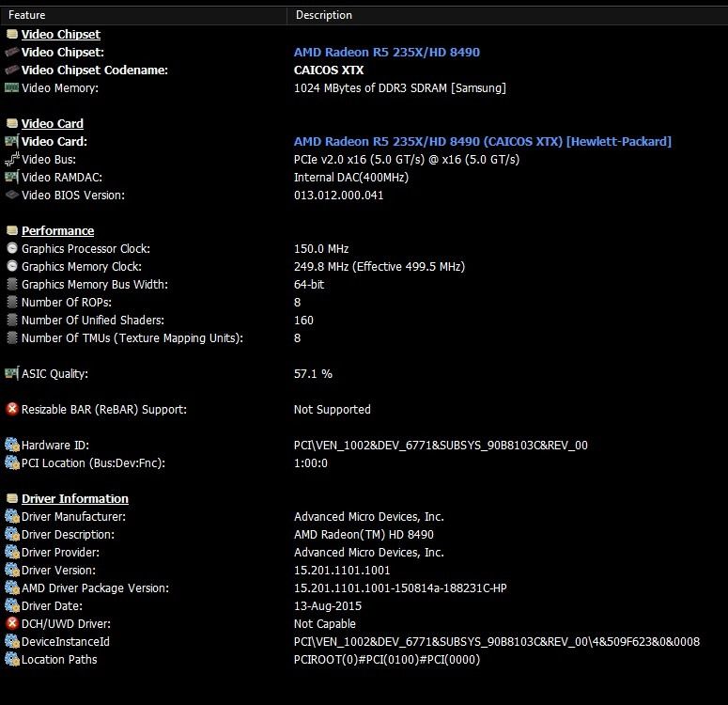Click the chip icon beside Number Of ROPs
The width and height of the screenshot is (728, 705).
pos(12,302)
